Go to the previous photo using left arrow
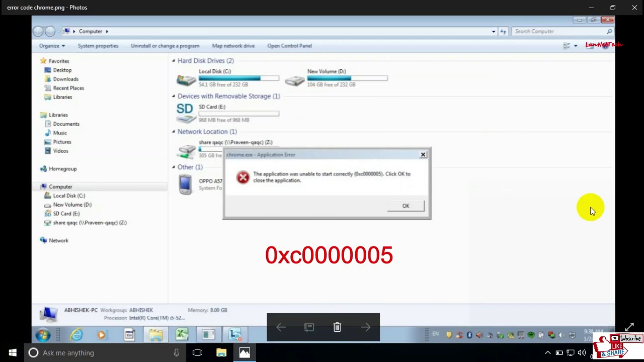The image size is (644, 362). [x=281, y=327]
